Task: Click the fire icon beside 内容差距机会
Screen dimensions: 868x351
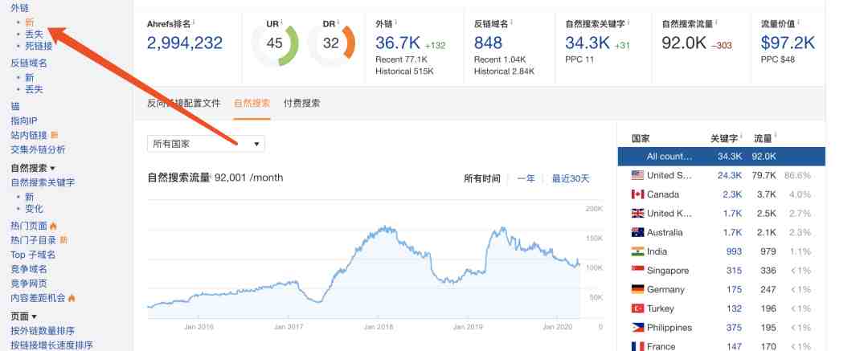Action: point(72,298)
